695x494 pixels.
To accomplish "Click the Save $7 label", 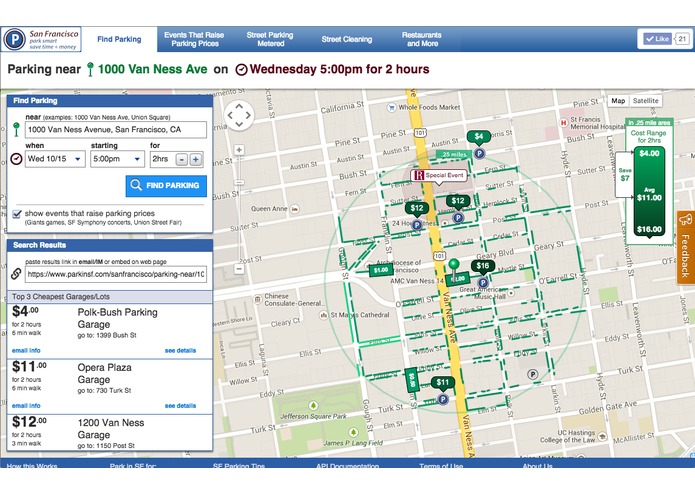I will [625, 175].
